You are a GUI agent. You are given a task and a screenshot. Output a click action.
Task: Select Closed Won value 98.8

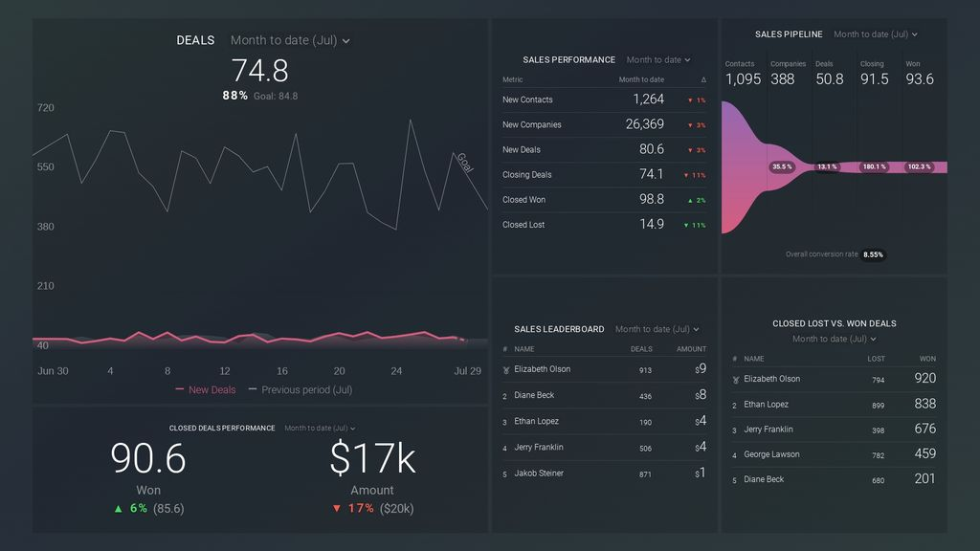tap(651, 199)
